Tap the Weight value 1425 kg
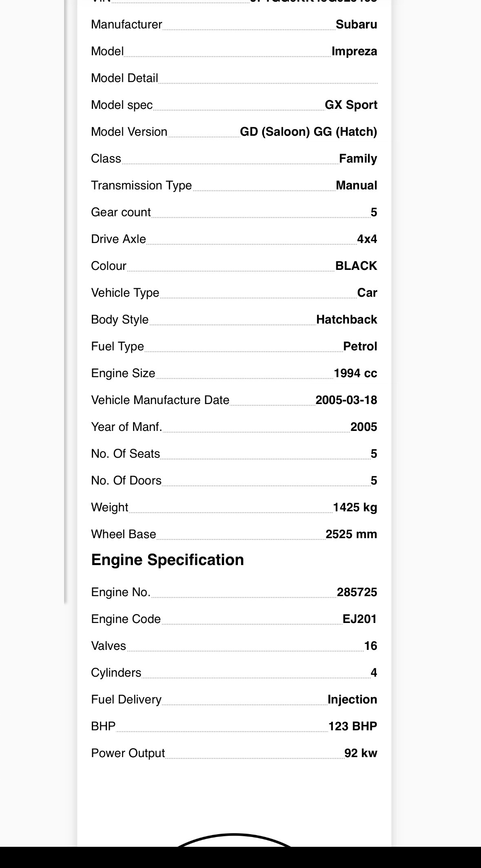Image resolution: width=481 pixels, height=868 pixels. click(x=355, y=508)
